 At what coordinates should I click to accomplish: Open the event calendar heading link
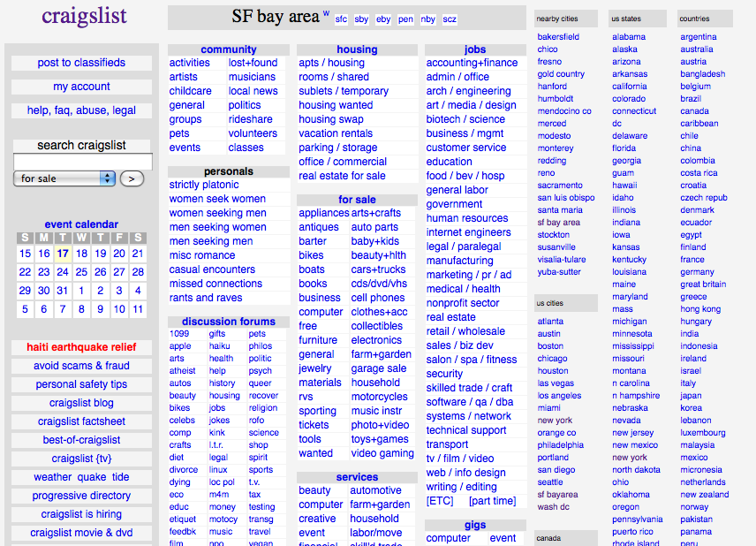click(81, 224)
